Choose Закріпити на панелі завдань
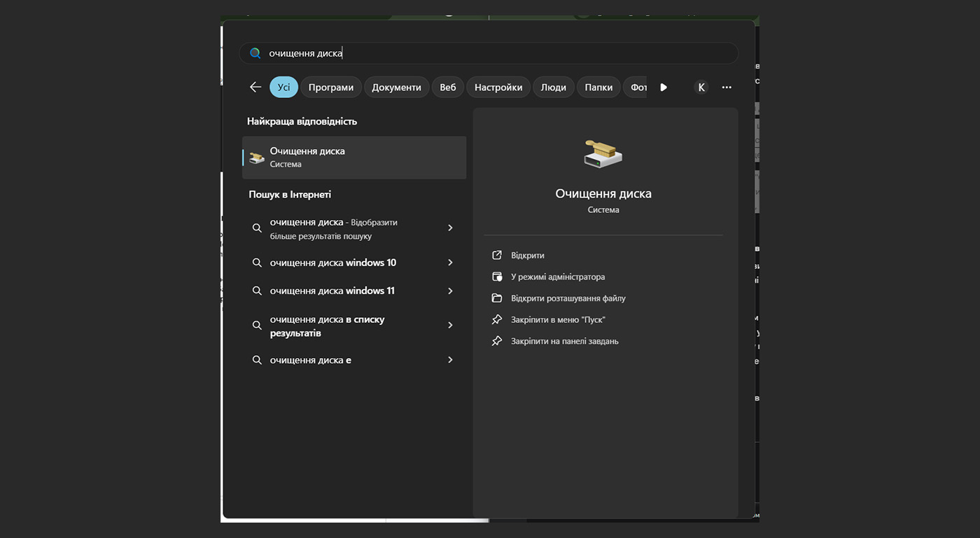The height and width of the screenshot is (538, 980). (x=565, y=342)
